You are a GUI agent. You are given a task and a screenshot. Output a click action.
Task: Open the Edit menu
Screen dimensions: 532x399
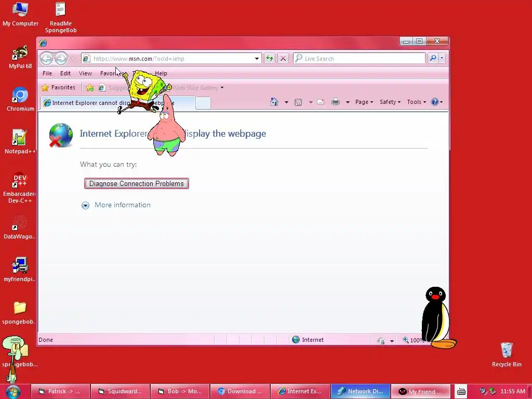pos(65,73)
